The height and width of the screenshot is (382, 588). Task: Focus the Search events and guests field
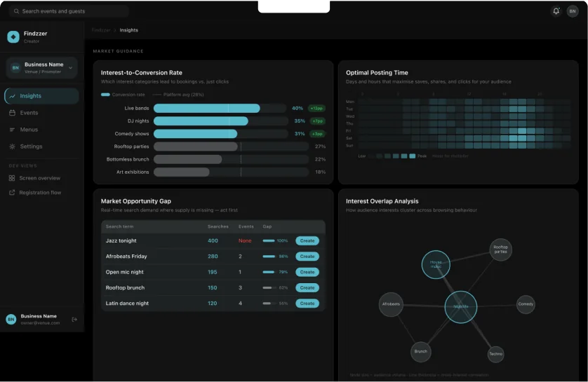pyautogui.click(x=69, y=11)
